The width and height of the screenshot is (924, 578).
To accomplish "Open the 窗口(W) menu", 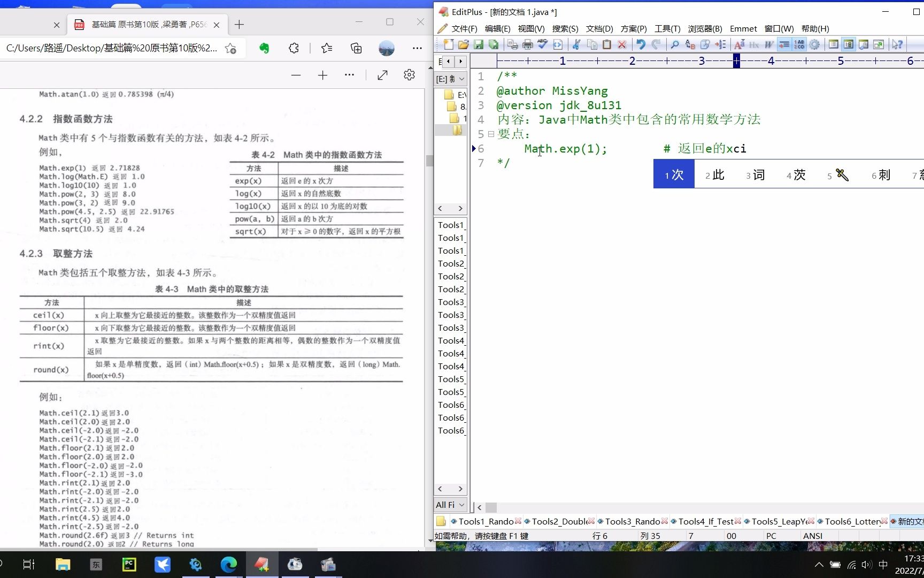I will (779, 29).
